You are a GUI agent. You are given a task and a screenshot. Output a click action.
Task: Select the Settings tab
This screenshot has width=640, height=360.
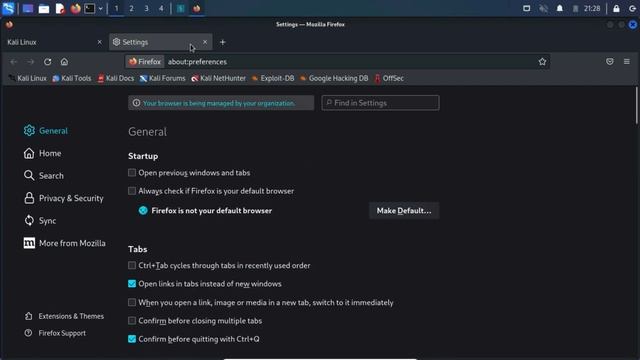point(160,42)
